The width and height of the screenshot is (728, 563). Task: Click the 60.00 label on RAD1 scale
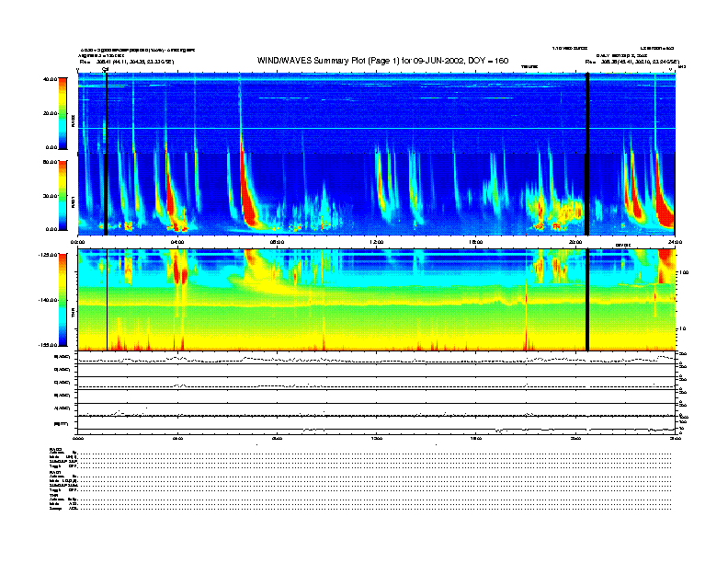click(50, 162)
